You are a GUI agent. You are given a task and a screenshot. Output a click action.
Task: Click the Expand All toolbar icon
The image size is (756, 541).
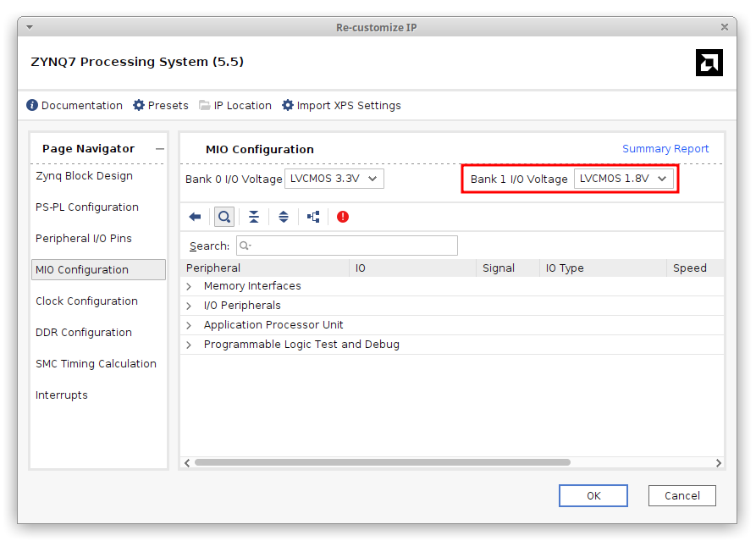coord(284,217)
